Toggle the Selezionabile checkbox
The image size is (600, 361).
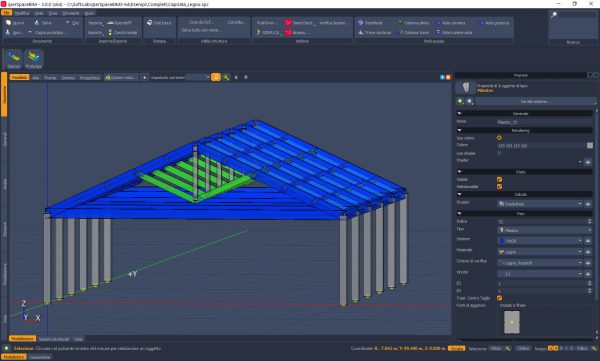[x=499, y=186]
